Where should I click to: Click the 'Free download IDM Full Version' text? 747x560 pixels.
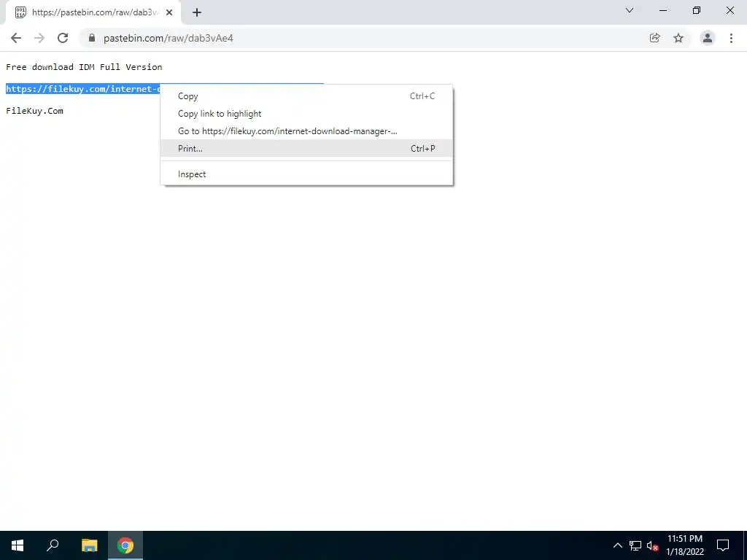pos(84,67)
